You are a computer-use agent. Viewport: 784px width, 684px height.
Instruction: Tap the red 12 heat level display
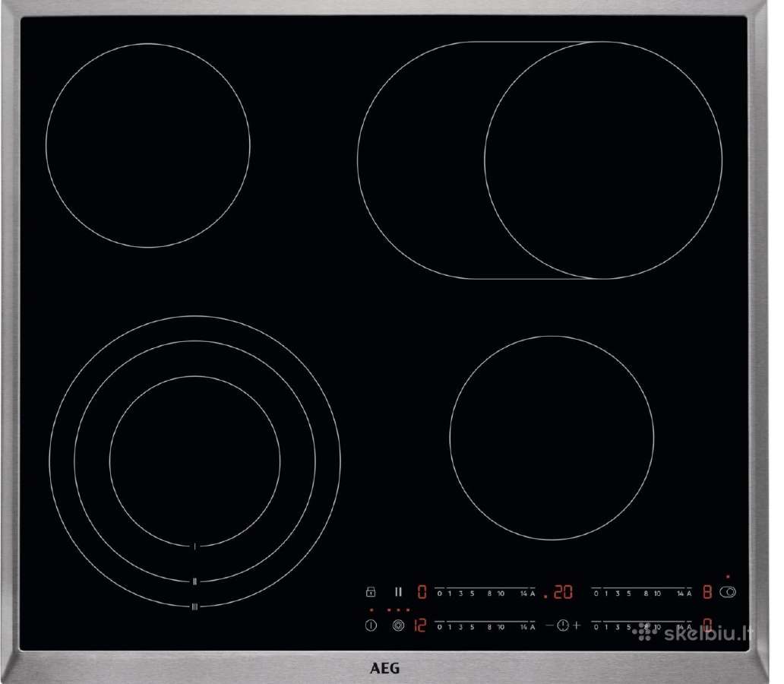[x=420, y=625]
